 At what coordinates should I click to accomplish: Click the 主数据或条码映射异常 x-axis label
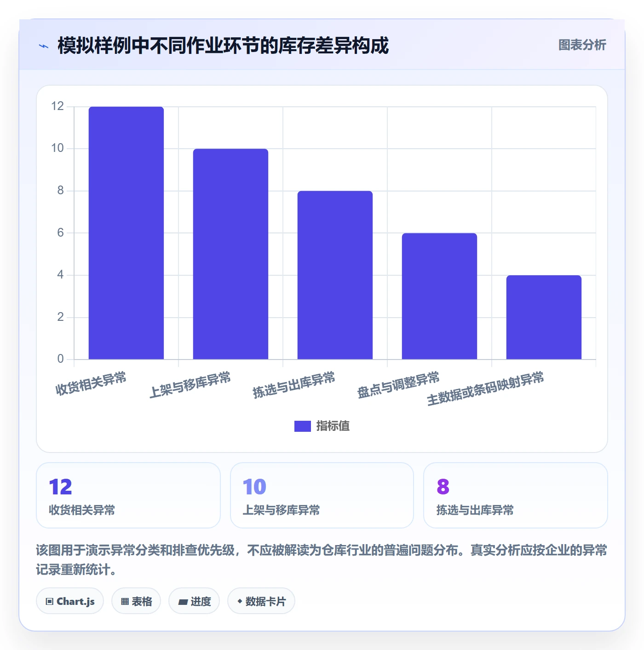486,389
